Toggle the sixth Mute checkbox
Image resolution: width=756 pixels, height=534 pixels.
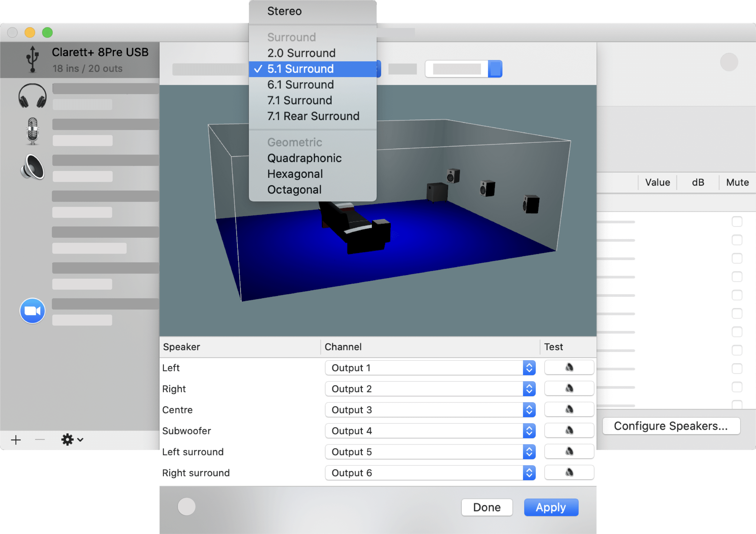coord(737,314)
